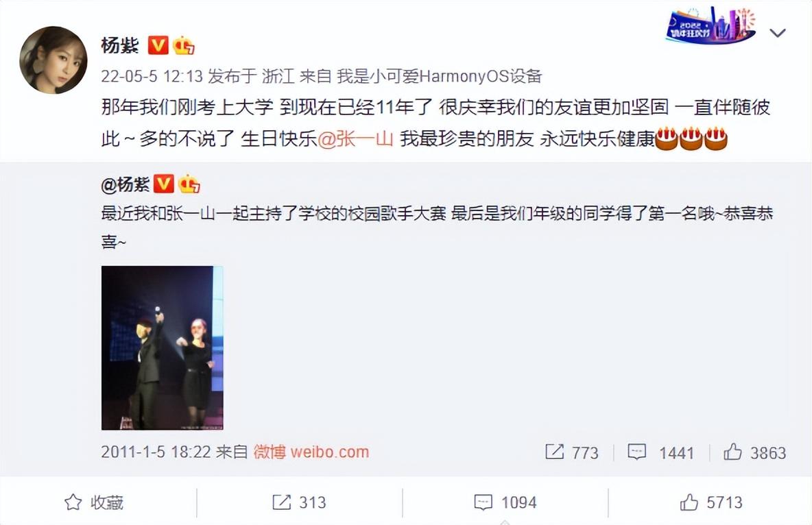Enlarge the stage performance photo thumbnail
This screenshot has height=525, width=812.
coord(162,348)
